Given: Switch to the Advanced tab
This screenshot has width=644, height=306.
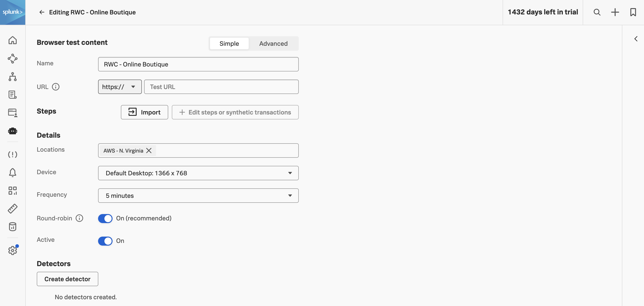Looking at the screenshot, I should tap(273, 44).
